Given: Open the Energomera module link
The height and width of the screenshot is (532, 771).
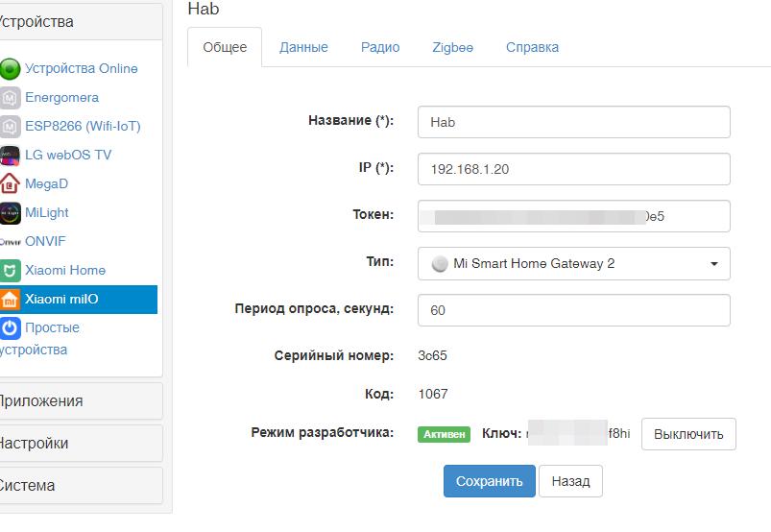Looking at the screenshot, I should 62,97.
